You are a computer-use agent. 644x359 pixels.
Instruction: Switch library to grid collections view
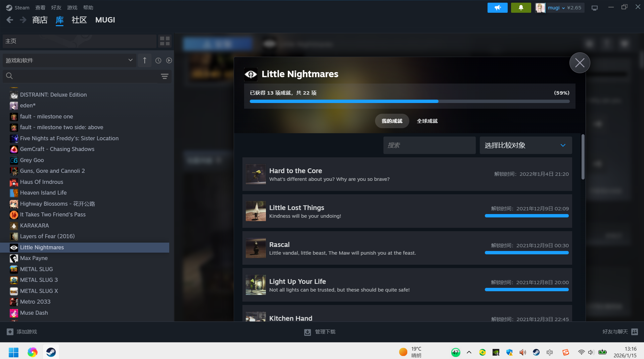coord(165,41)
